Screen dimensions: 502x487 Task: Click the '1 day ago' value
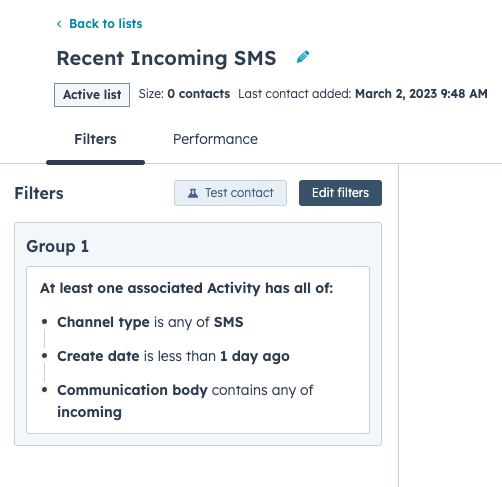click(255, 356)
